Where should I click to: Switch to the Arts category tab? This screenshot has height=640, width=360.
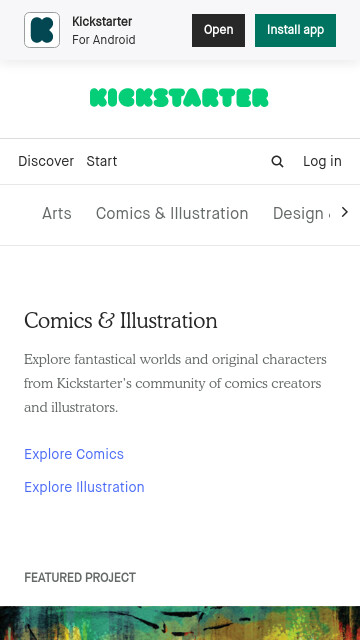click(x=57, y=213)
